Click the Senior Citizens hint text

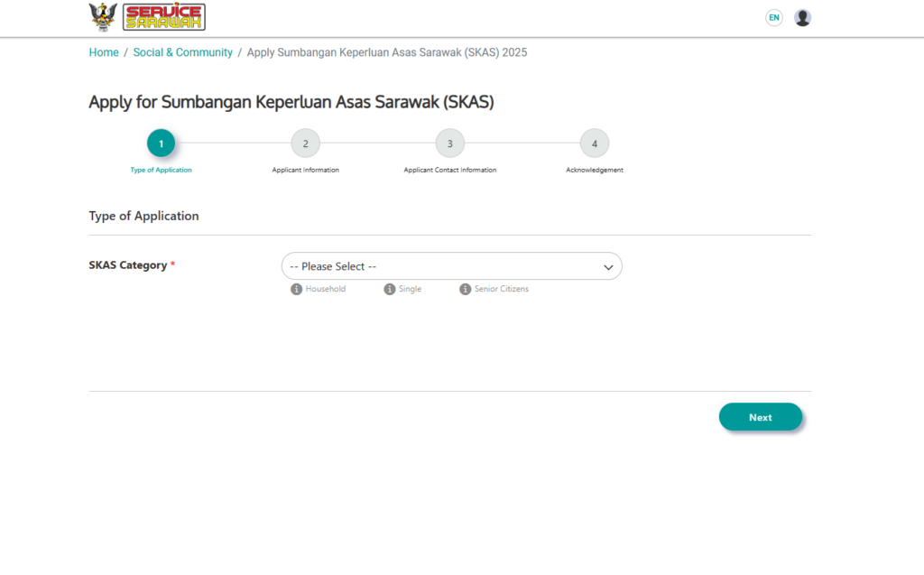coord(502,289)
